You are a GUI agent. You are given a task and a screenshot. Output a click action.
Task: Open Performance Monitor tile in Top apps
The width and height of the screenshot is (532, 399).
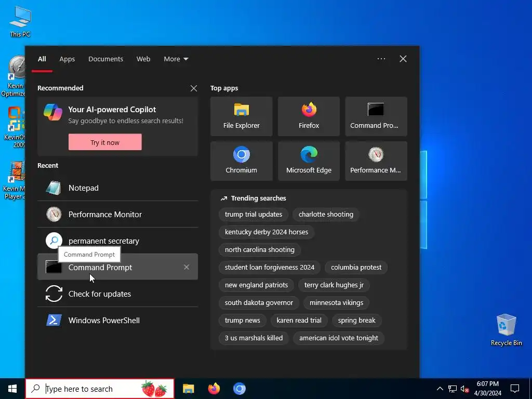pyautogui.click(x=376, y=161)
